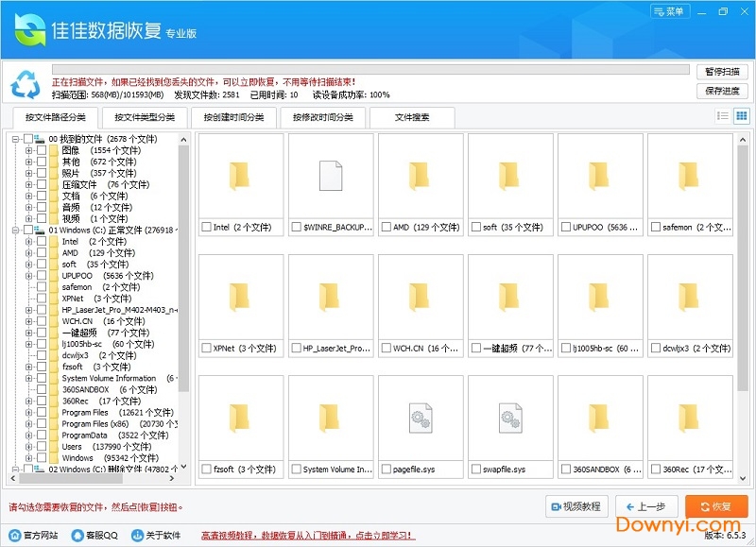Tick the pagefile.sys checkbox
This screenshot has width=756, height=547.
pos(387,469)
